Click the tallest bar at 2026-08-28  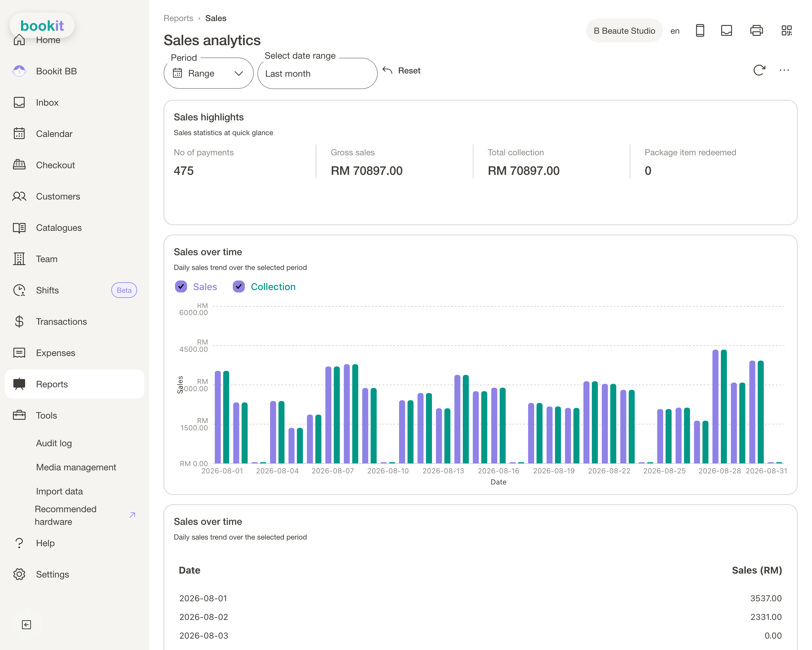[x=715, y=406]
